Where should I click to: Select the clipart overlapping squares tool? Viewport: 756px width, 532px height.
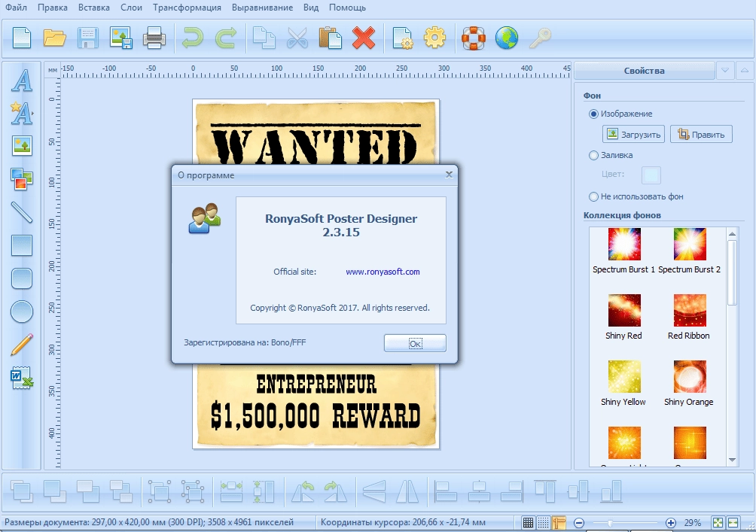[x=22, y=179]
